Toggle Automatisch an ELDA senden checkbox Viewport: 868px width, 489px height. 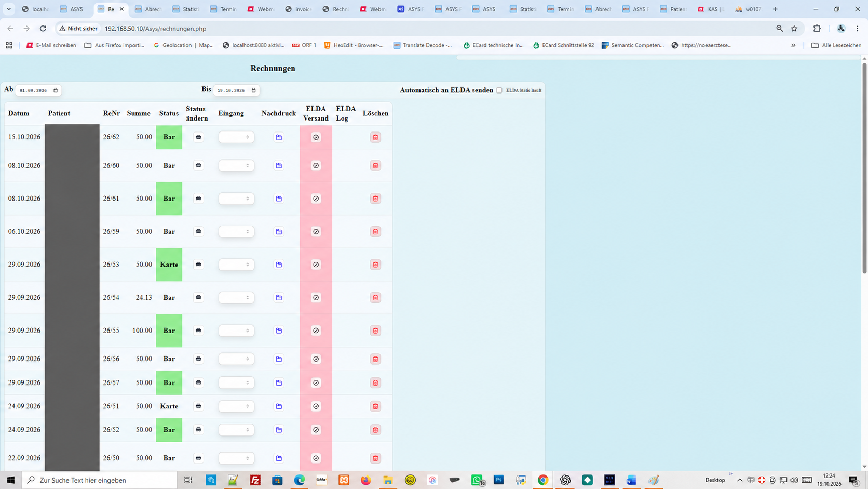pyautogui.click(x=499, y=90)
